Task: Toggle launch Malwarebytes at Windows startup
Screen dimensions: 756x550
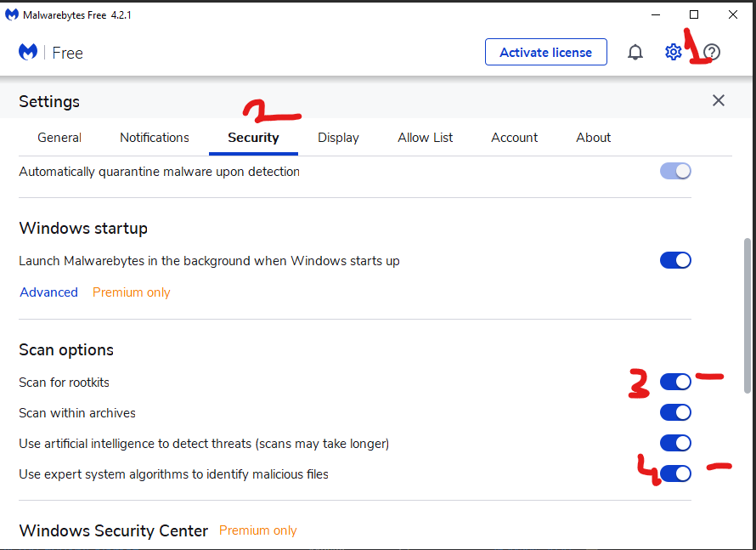Action: pos(675,260)
